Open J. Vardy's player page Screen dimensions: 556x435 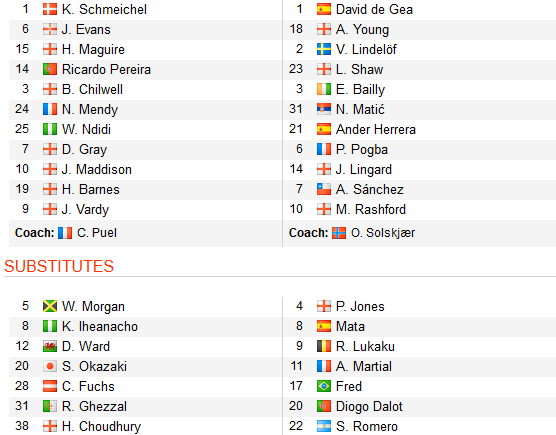85,210
